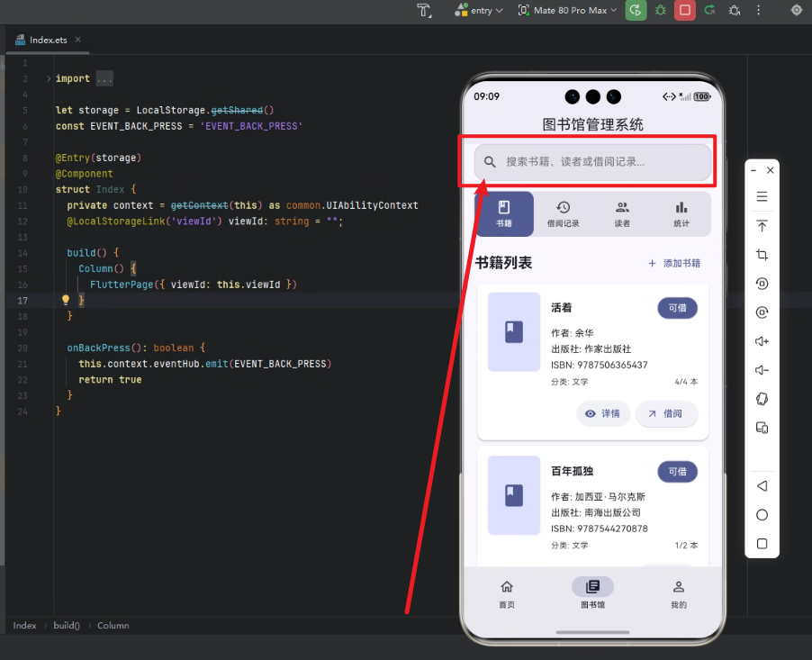
Task: Click the re-run icon in the toolbar
Action: point(710,10)
